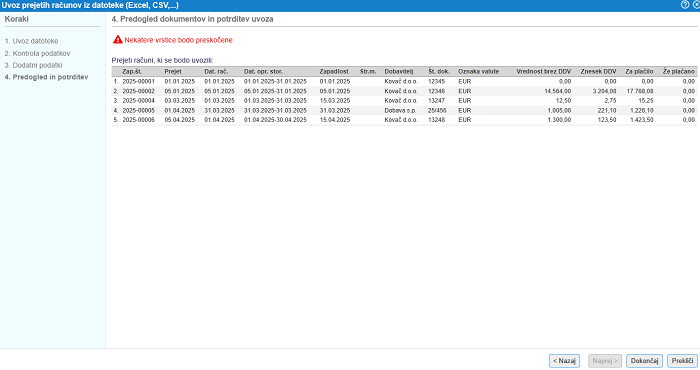Click the Znesek DDV column header
The height and width of the screenshot is (370, 700).
598,71
